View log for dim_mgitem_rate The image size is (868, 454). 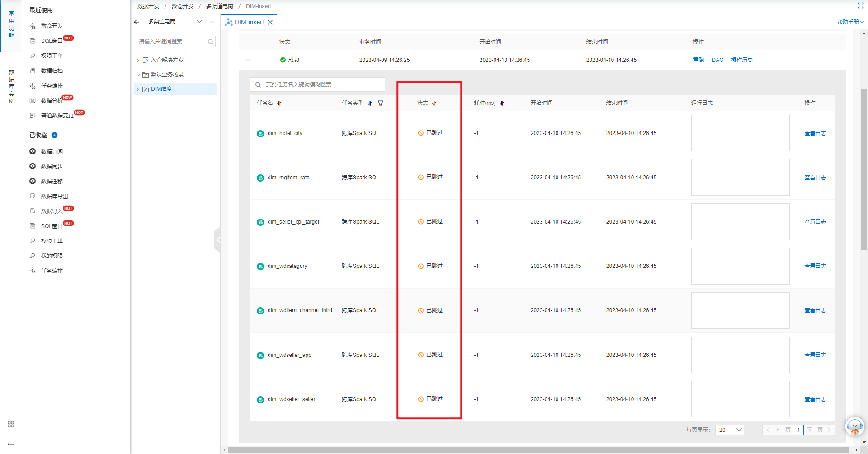815,178
